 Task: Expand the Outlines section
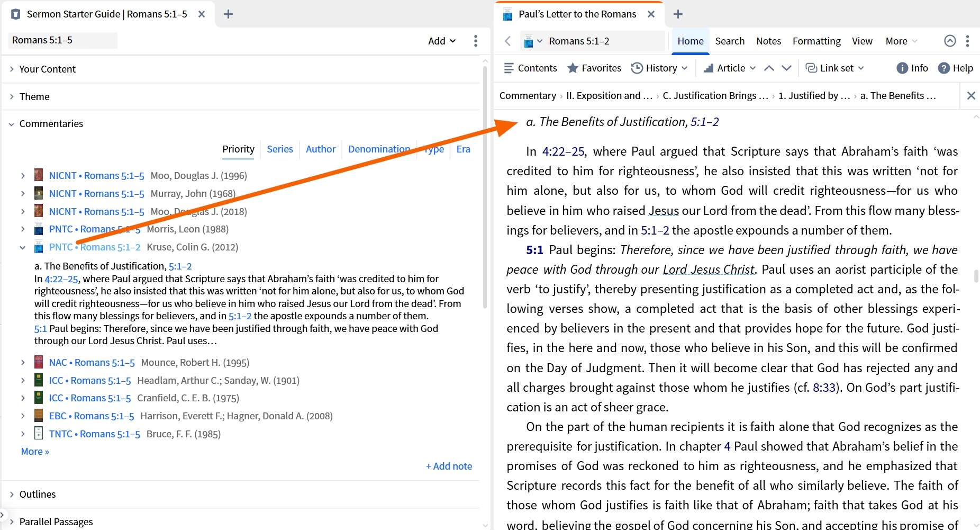(12, 494)
